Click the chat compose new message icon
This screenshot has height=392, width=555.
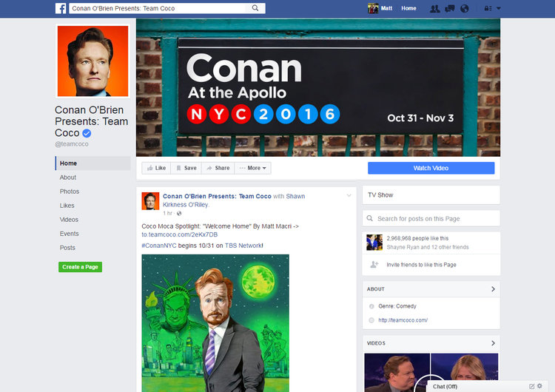[531, 386]
